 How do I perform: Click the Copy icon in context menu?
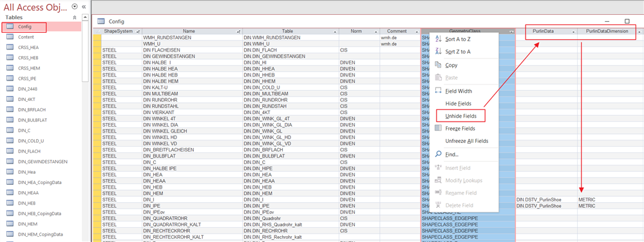[438, 65]
